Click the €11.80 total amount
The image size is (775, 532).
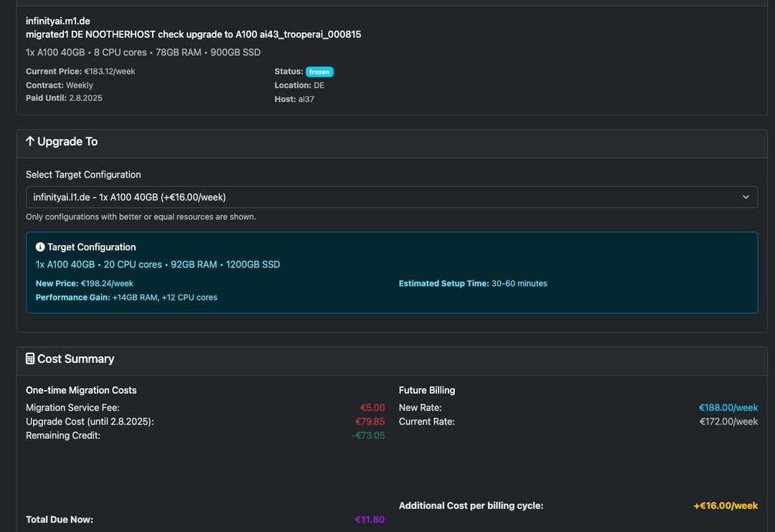coord(370,519)
